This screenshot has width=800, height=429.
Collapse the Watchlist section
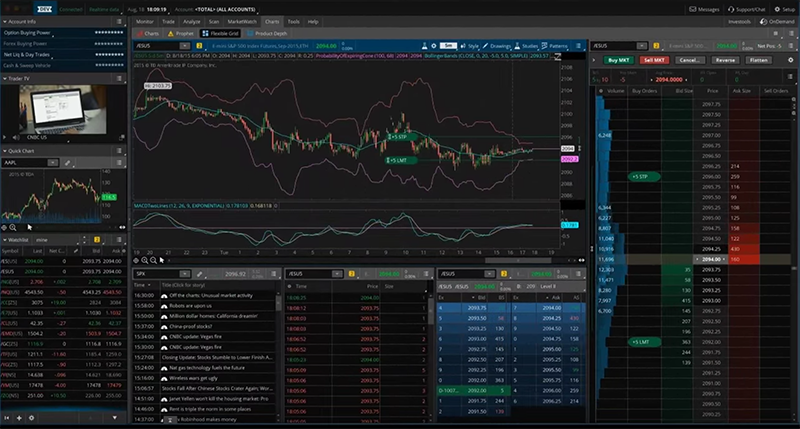point(5,240)
